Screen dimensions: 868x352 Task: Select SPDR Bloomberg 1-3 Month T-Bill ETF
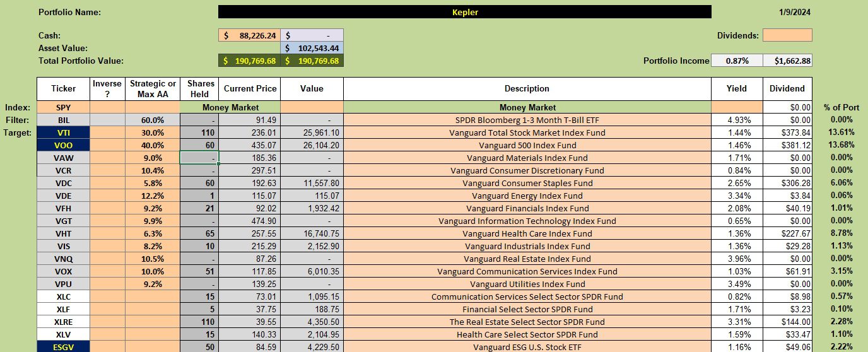[527, 120]
